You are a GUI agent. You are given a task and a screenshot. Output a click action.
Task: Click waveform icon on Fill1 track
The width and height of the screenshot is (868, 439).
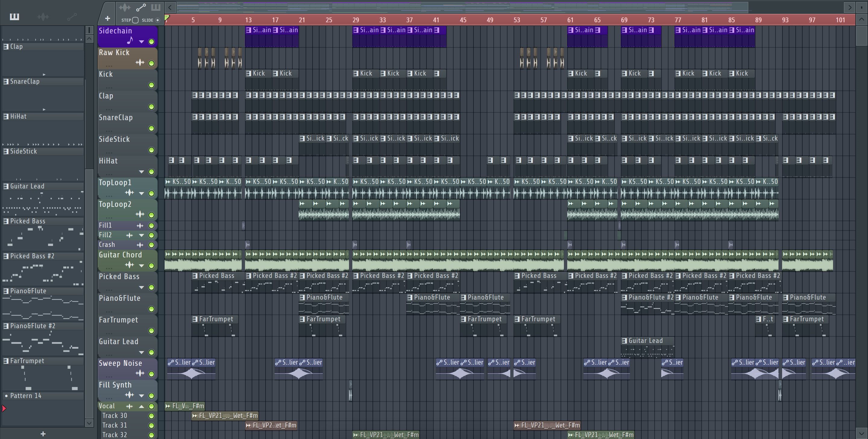140,226
